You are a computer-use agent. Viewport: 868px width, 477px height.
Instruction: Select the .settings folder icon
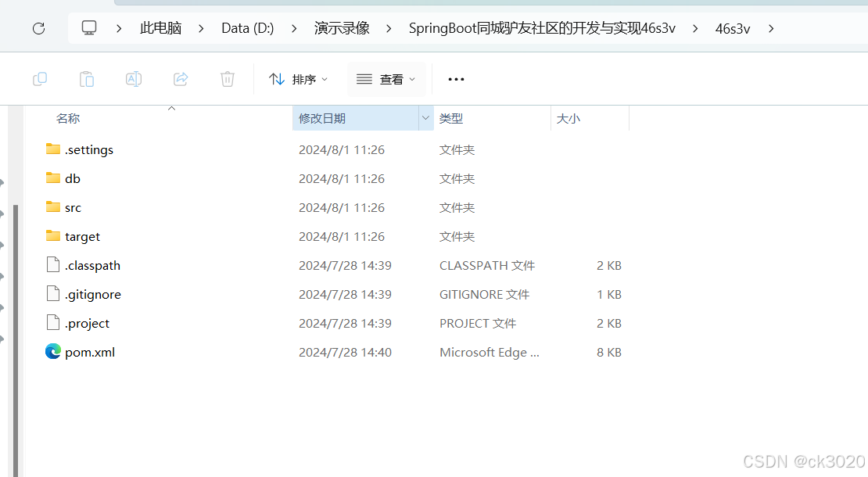pyautogui.click(x=53, y=149)
